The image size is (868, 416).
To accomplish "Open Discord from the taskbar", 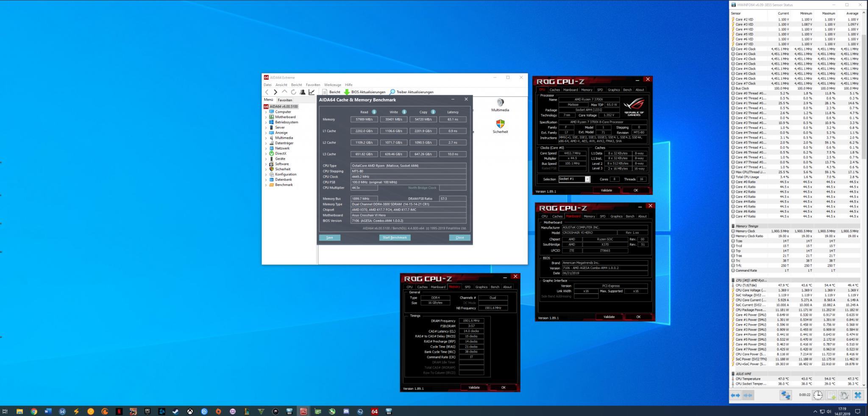I will pos(346,411).
